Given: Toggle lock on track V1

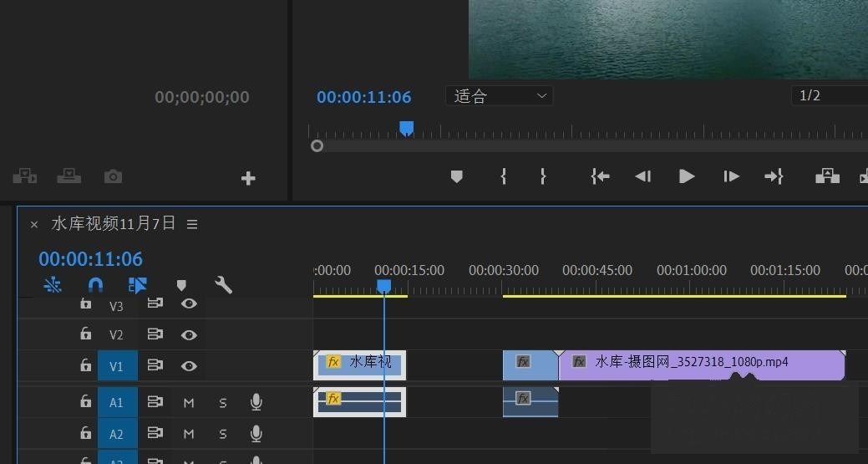Looking at the screenshot, I should (x=85, y=365).
